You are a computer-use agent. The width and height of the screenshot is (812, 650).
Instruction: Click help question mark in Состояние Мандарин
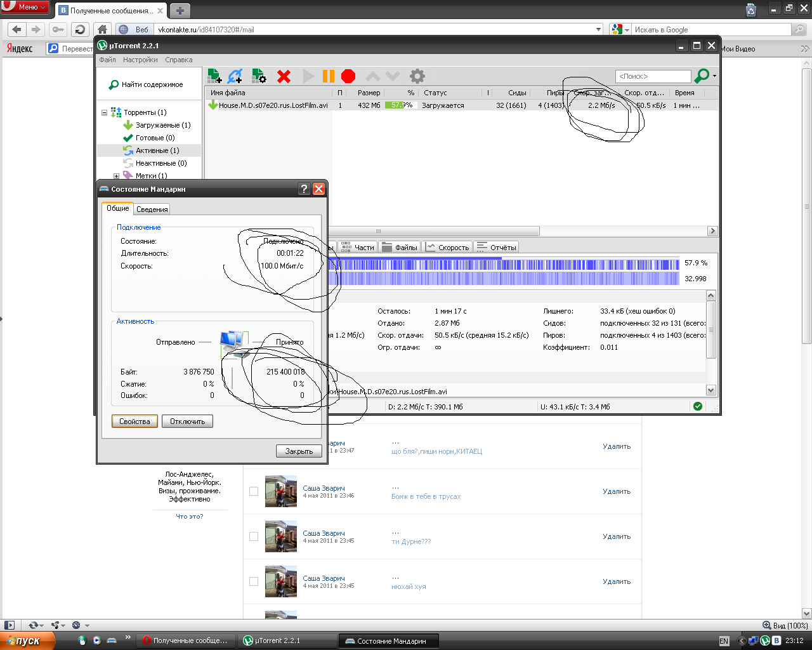point(304,189)
